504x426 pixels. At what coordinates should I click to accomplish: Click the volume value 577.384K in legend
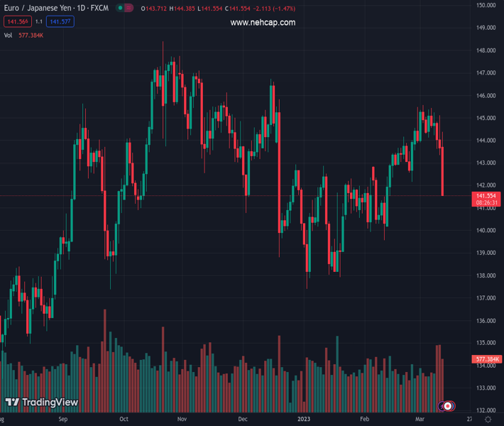coord(31,35)
